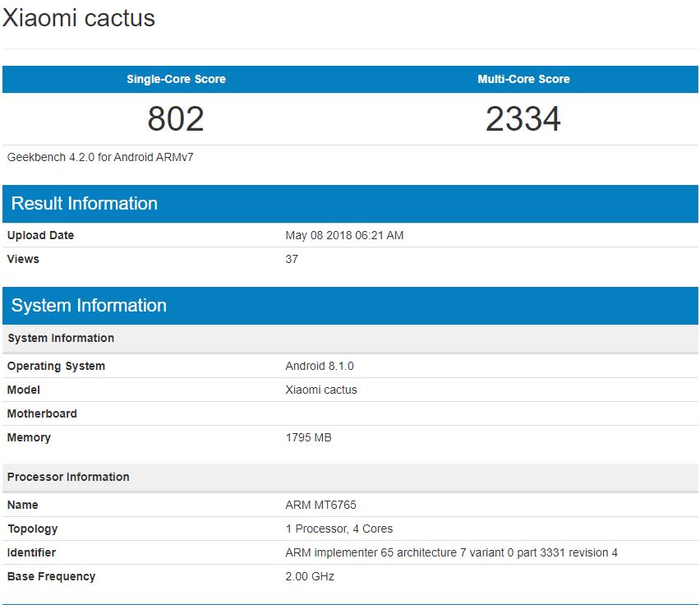The width and height of the screenshot is (700, 605).
Task: Click the 2.00 GHz base frequency value
Action: click(310, 576)
